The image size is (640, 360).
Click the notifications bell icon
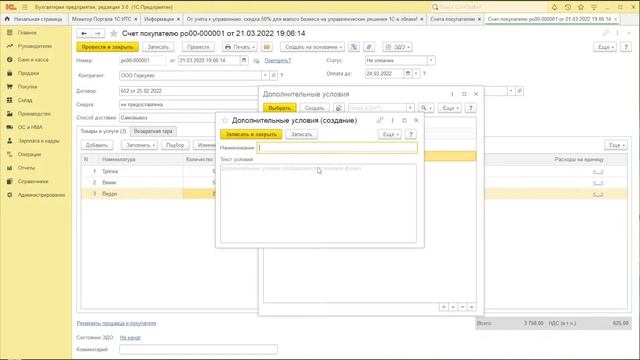point(554,7)
